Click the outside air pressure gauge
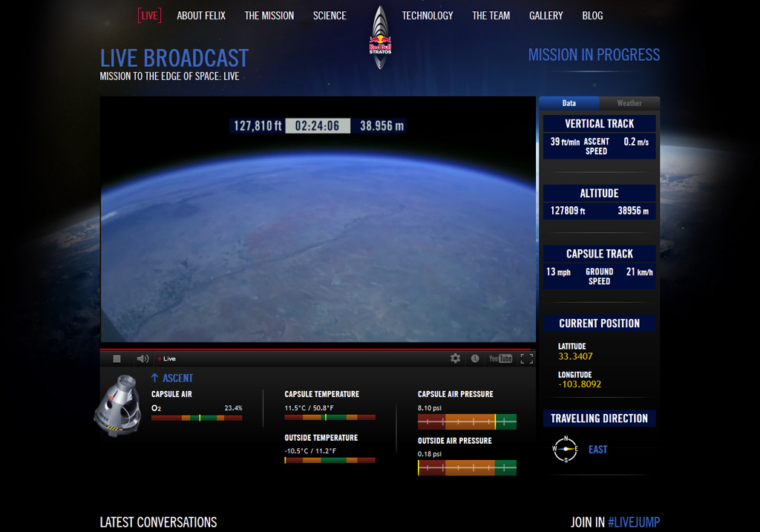This screenshot has height=532, width=760. [467, 467]
